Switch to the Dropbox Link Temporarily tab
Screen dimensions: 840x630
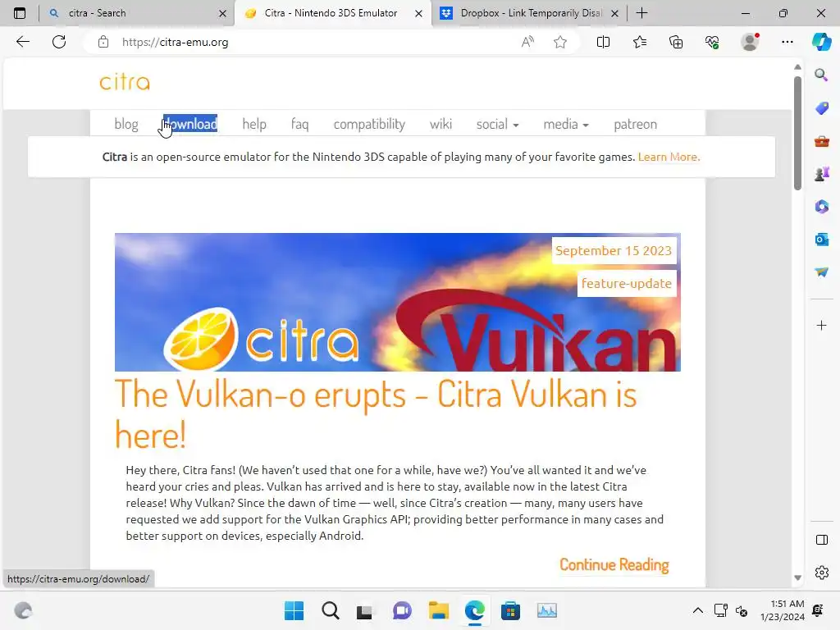[528, 13]
